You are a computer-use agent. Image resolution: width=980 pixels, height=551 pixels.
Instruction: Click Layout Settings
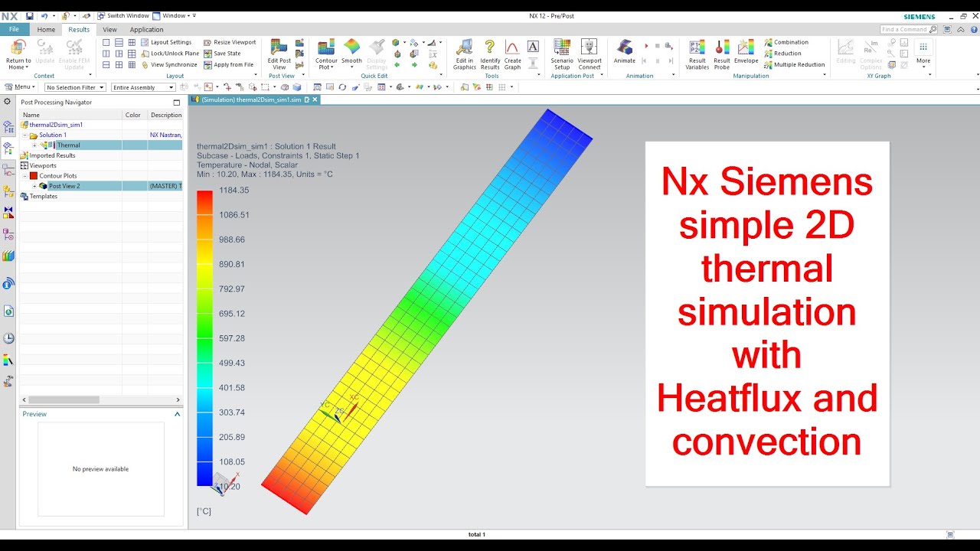(166, 43)
